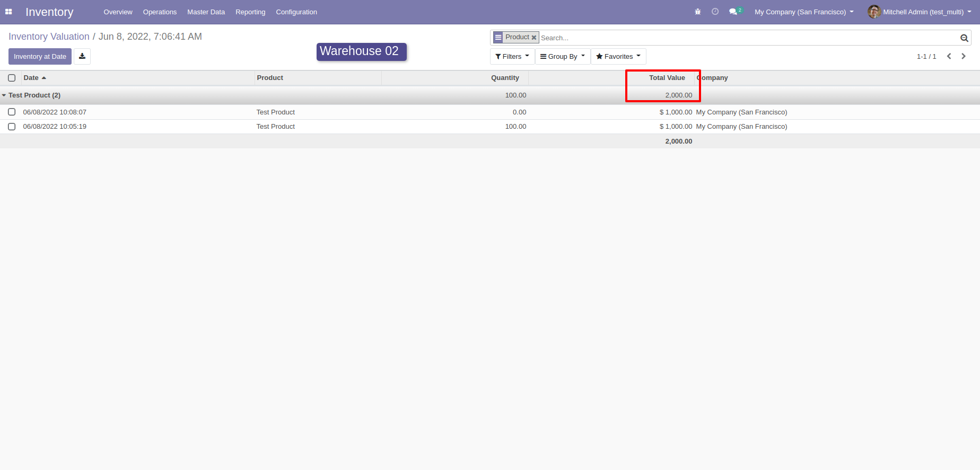Click the date 06/08/2022 10:05:19 cell
The image size is (980, 470).
55,127
